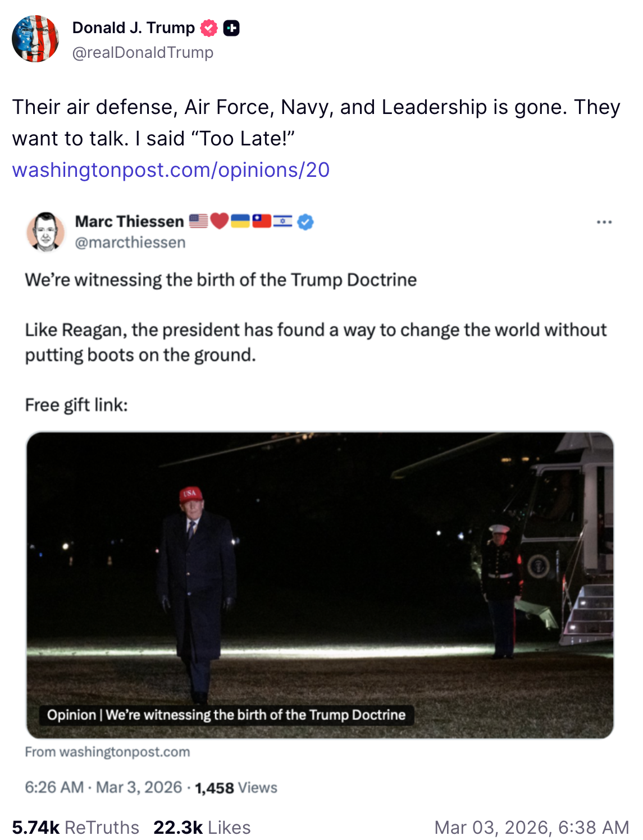Click the Mar 03, 2026, 6:38 AM timestamp
Screen dimensions: 643x840
tap(531, 827)
